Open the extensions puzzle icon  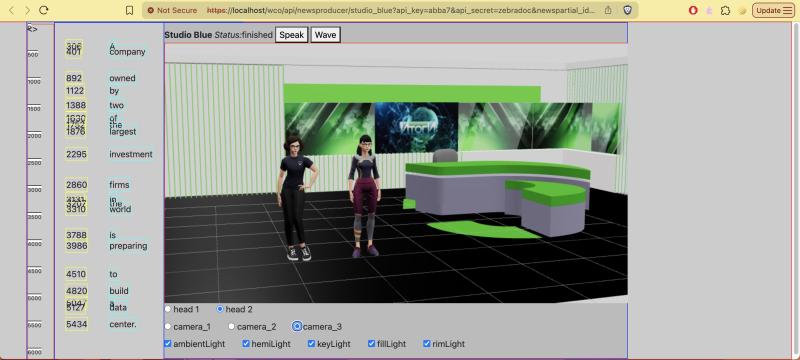pos(726,10)
